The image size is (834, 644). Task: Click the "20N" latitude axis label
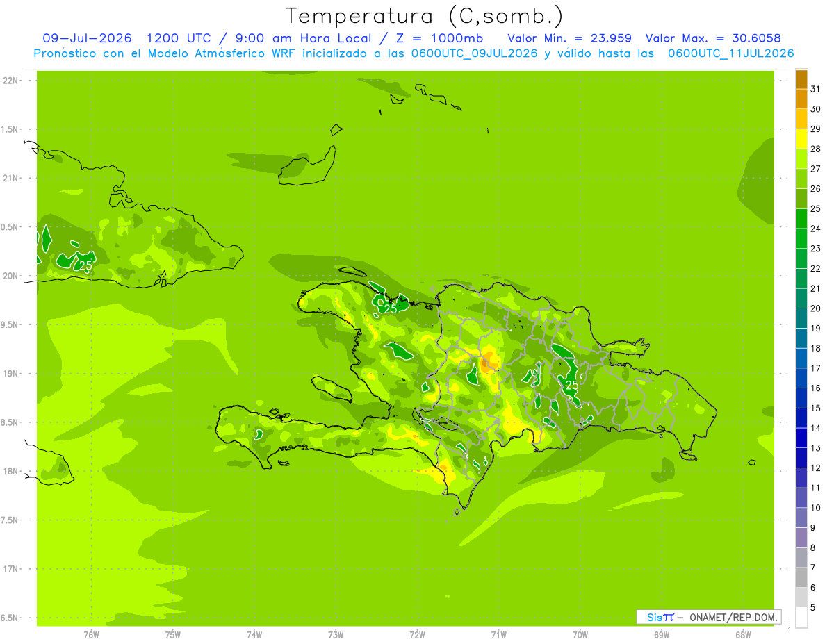coord(10,276)
